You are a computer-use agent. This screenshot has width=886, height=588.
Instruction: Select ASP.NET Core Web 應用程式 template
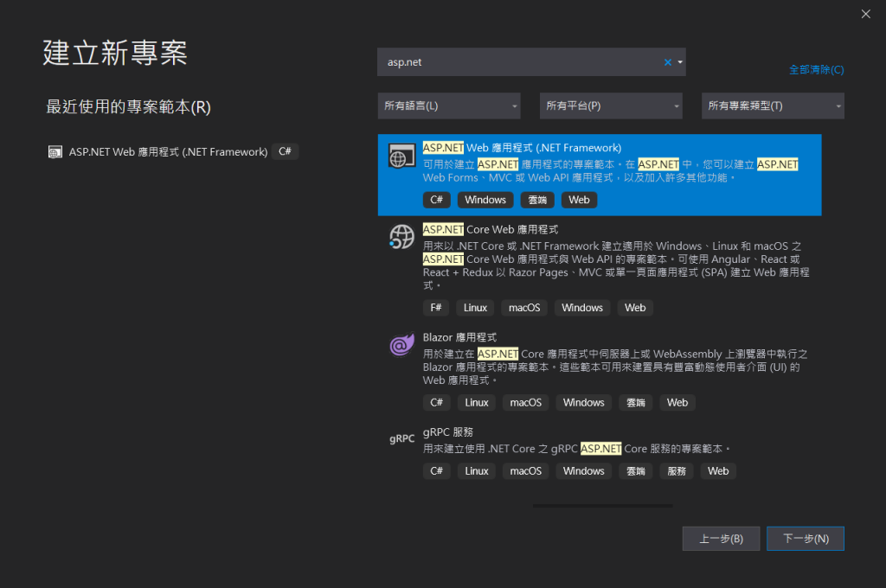tap(600, 268)
